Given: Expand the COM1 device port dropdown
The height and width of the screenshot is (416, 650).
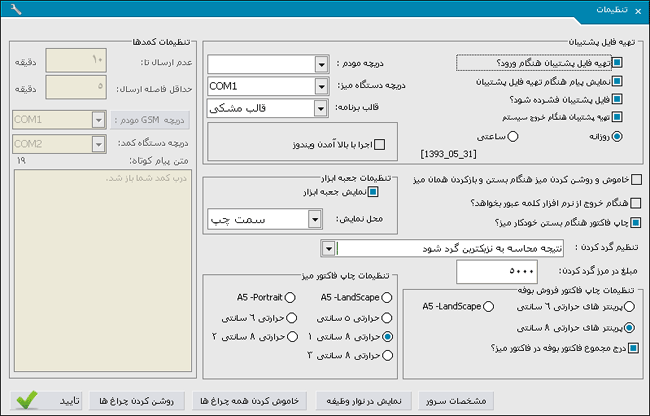Looking at the screenshot, I should tap(320, 86).
